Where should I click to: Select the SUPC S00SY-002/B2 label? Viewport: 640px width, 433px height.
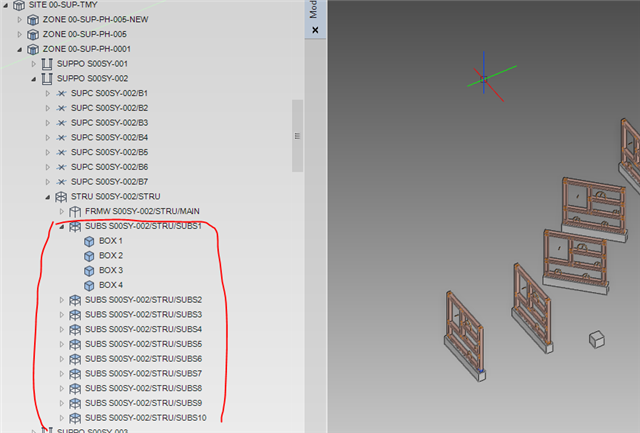[x=109, y=108]
